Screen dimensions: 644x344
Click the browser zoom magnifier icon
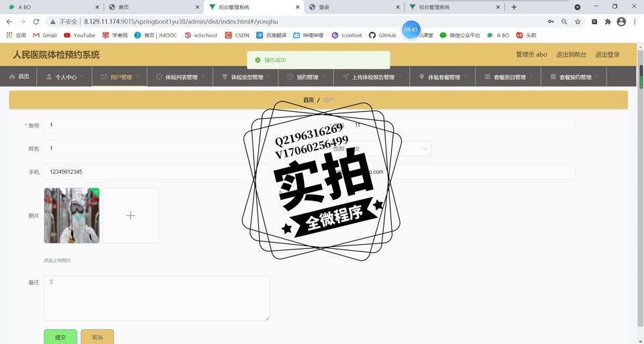point(564,21)
